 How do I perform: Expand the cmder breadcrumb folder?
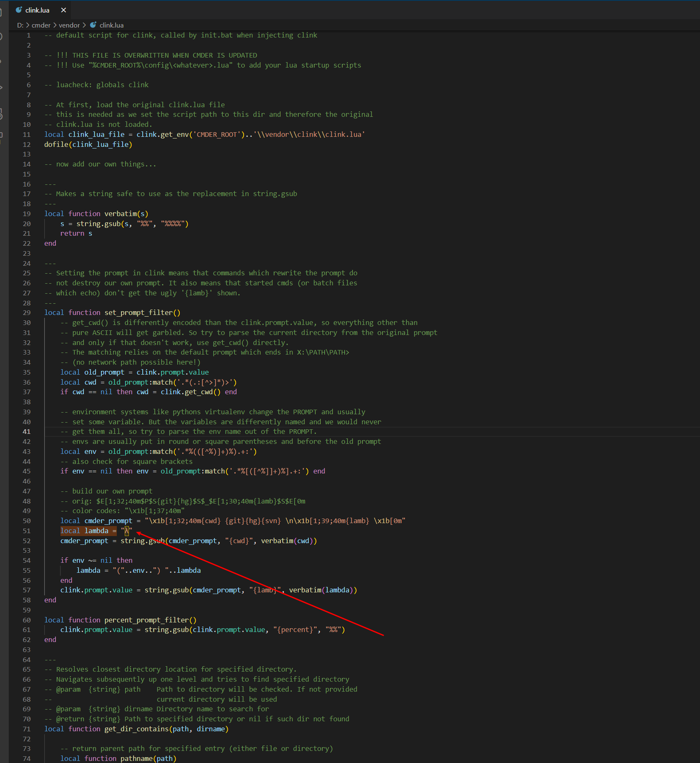pyautogui.click(x=41, y=25)
